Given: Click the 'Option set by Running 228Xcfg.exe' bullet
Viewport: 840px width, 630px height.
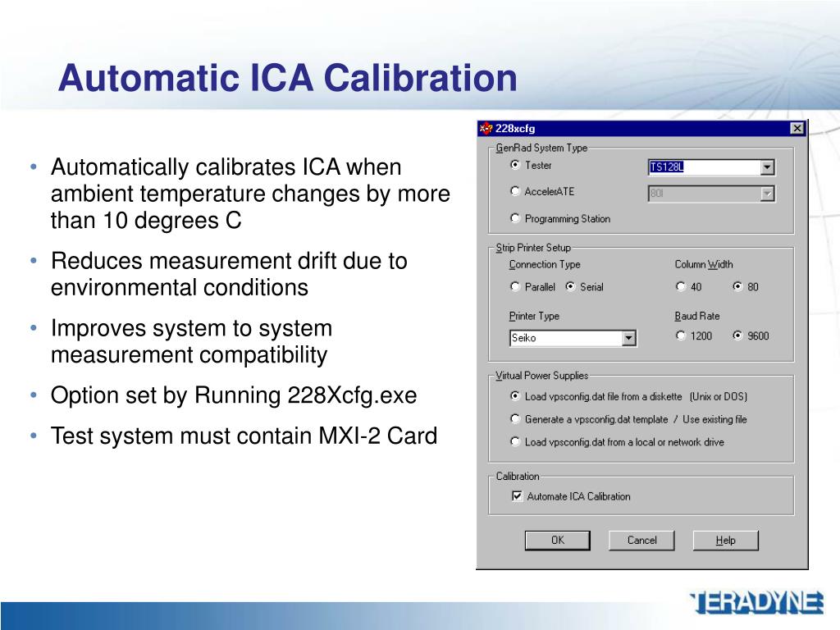Looking at the screenshot, I should click(x=234, y=395).
